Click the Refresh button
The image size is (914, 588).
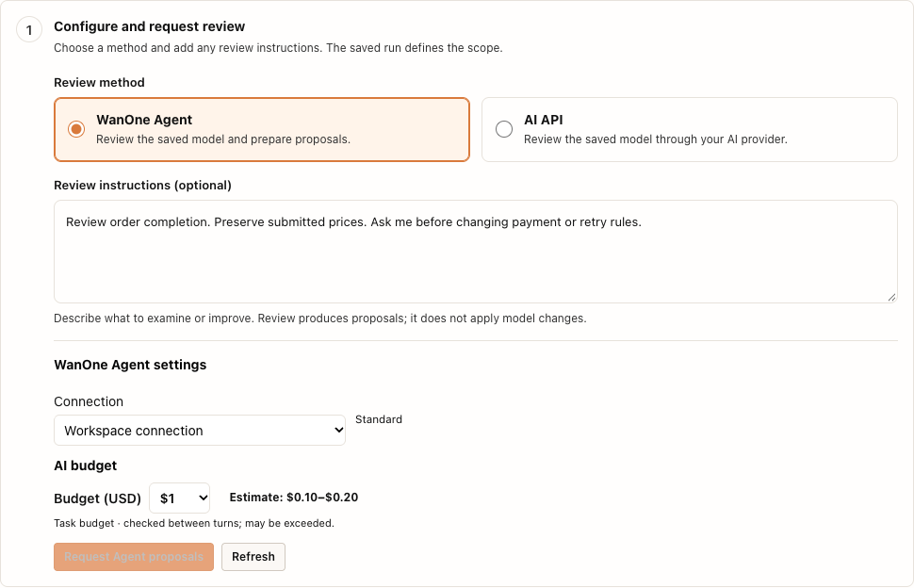click(x=253, y=557)
